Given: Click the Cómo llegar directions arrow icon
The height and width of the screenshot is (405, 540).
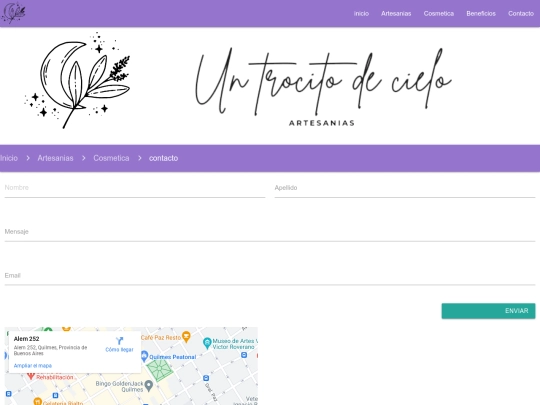Looking at the screenshot, I should [120, 341].
